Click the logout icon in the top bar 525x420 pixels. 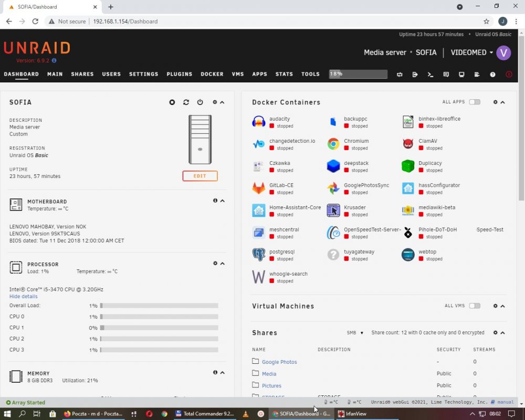[x=415, y=75]
